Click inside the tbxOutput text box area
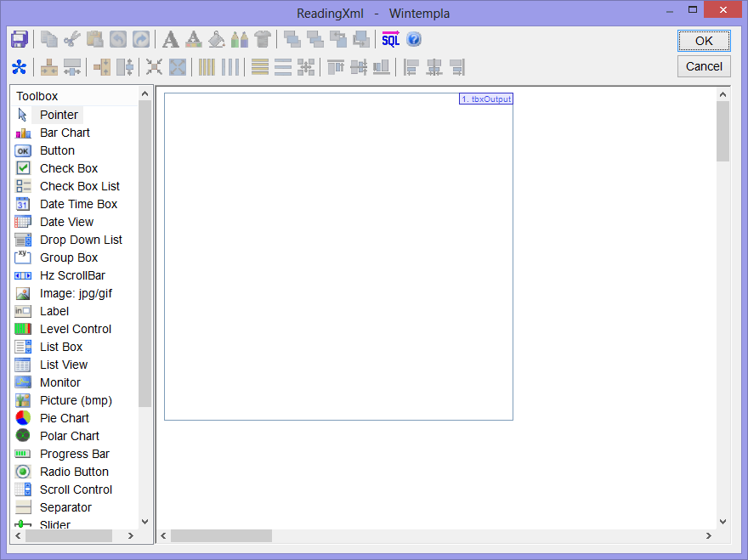This screenshot has height=560, width=748. point(338,257)
